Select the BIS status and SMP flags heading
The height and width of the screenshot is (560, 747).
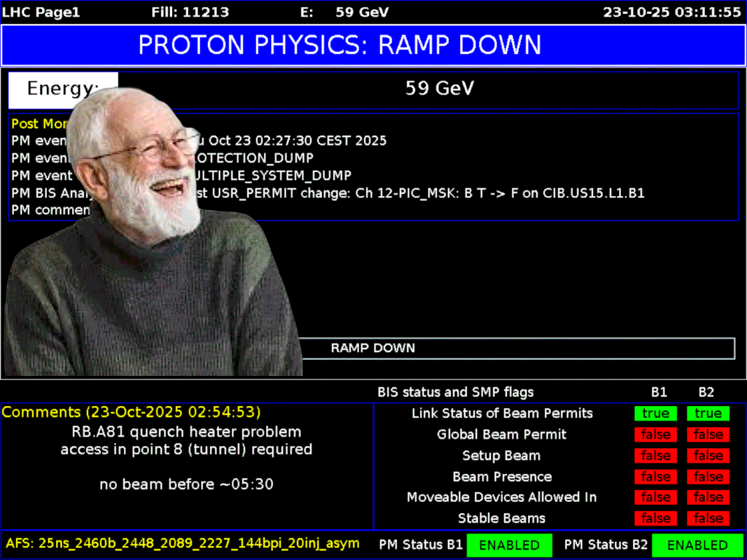(x=455, y=393)
